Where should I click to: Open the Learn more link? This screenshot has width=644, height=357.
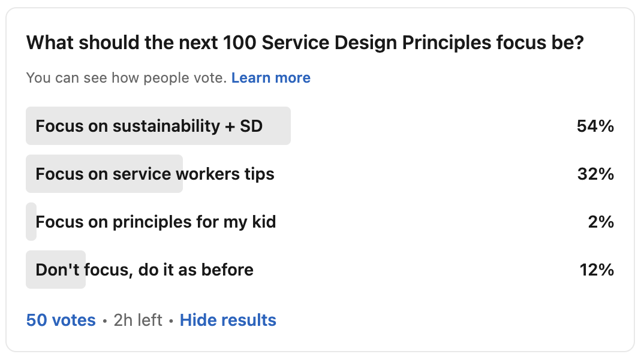270,78
